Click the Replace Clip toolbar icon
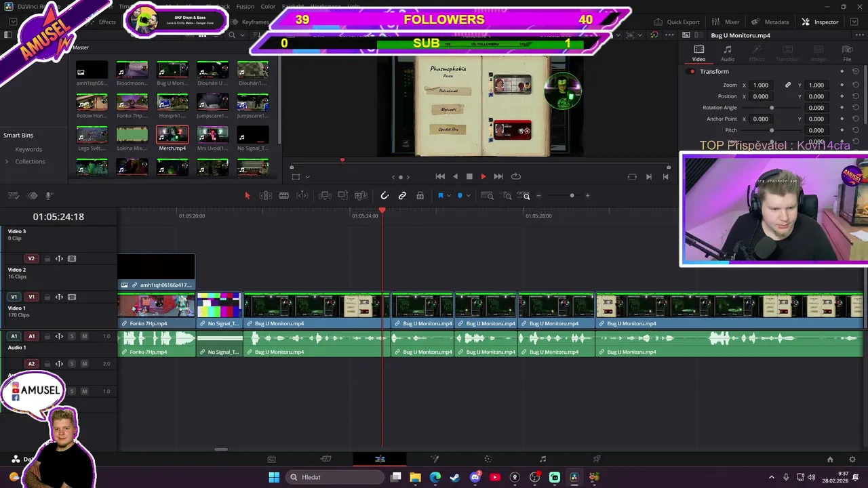The width and height of the screenshot is (868, 488). pyautogui.click(x=361, y=196)
